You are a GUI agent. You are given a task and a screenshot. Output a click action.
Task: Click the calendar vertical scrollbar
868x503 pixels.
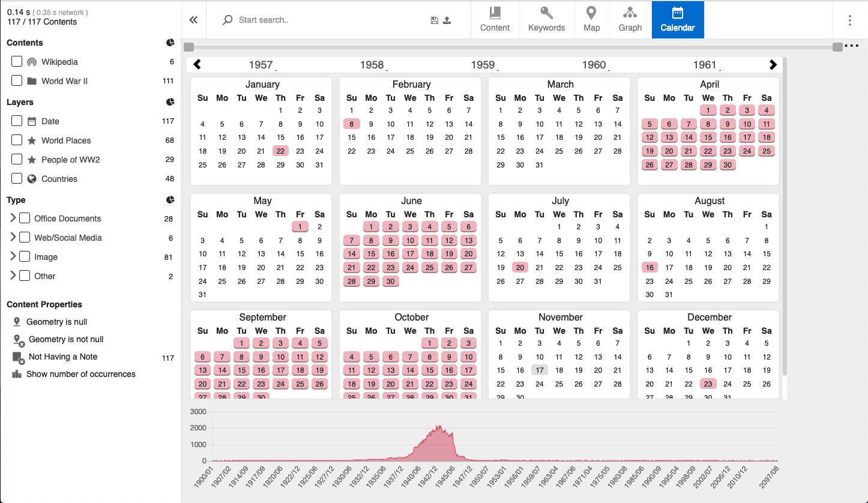[784, 216]
